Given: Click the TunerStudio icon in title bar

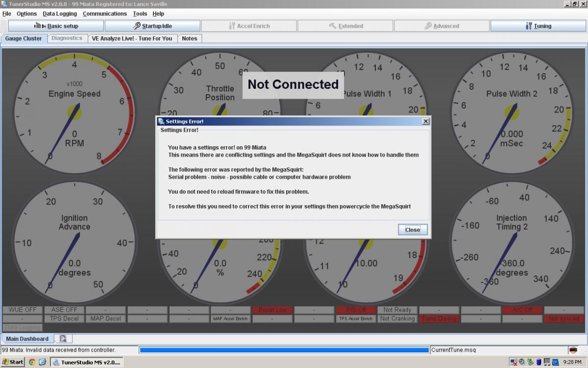Looking at the screenshot, I should coord(4,4).
